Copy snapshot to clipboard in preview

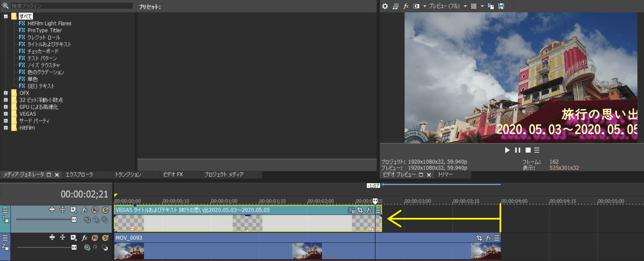click(x=491, y=6)
